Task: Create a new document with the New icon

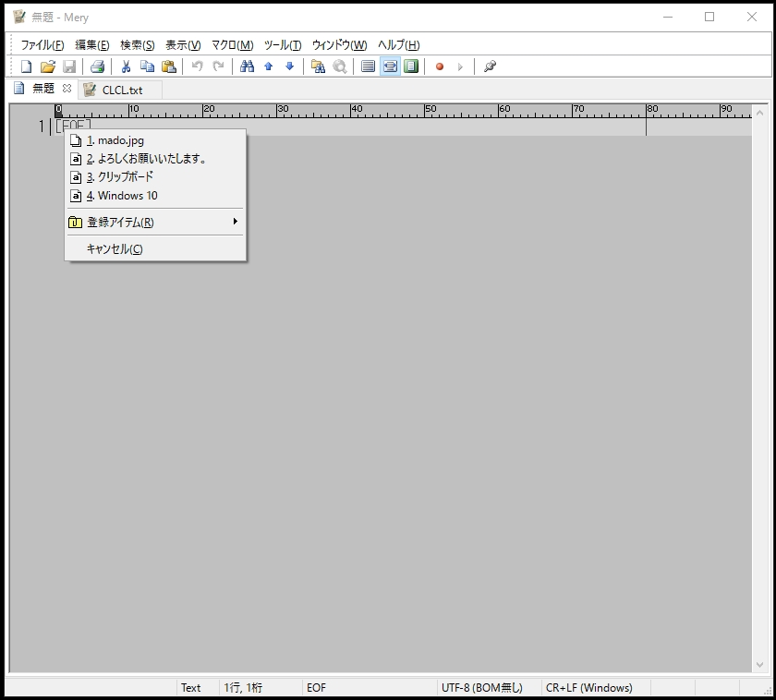Action: (26, 66)
